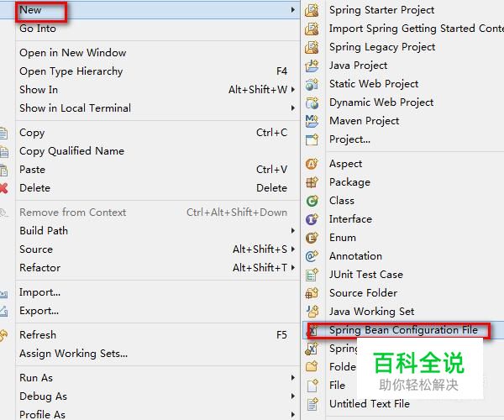Click the Copy pages icon
This screenshot has width=504, height=420.
3,133
